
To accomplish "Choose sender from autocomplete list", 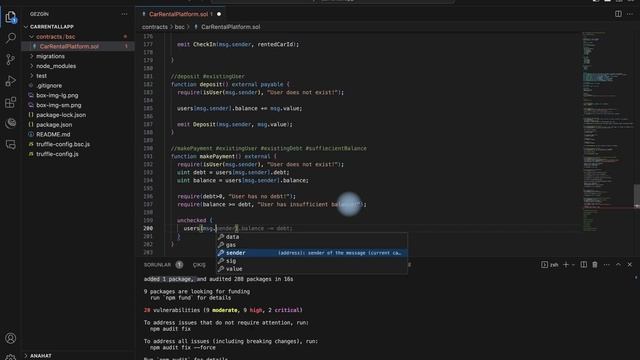I will tap(312, 253).
